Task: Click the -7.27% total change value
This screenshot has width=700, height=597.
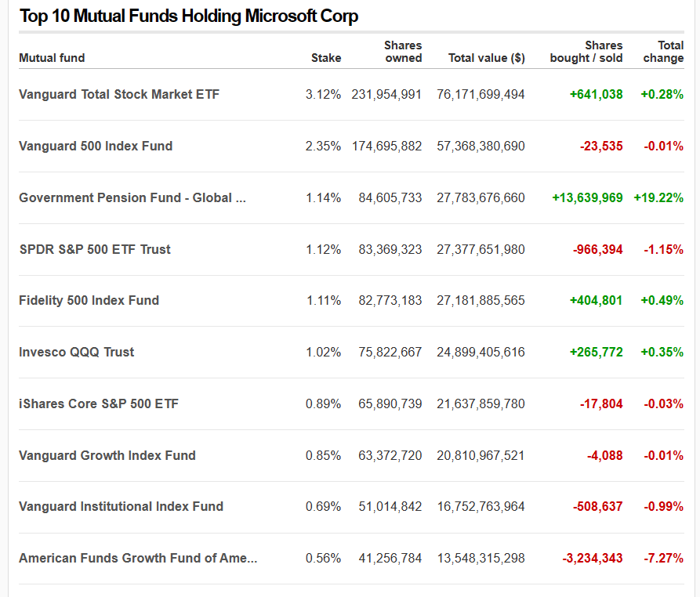Action: point(663,559)
